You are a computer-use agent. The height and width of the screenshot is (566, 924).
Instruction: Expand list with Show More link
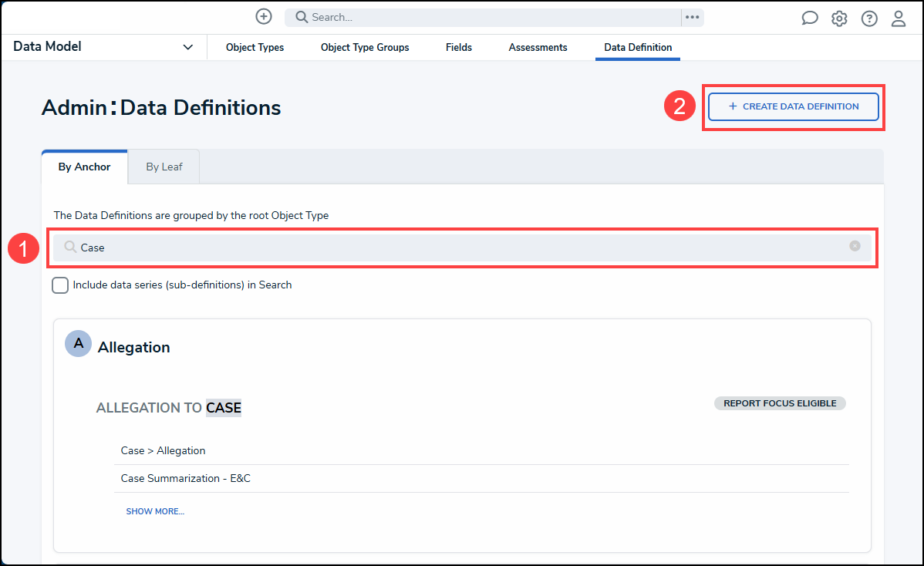[155, 511]
